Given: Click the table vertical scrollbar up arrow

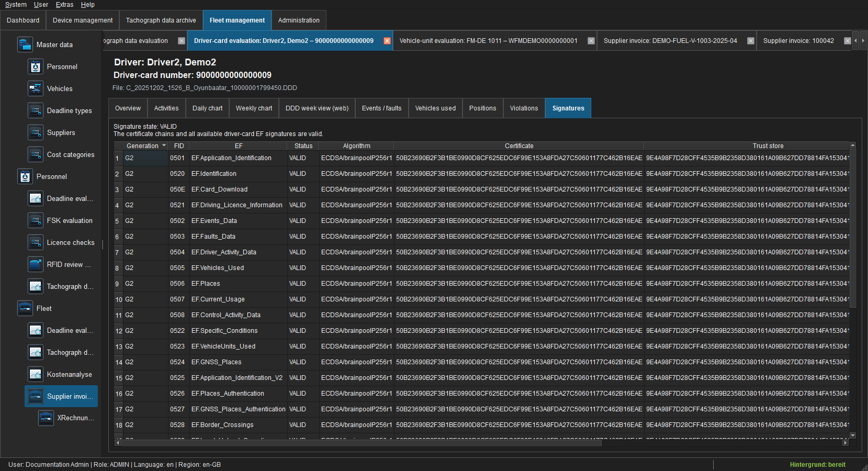Looking at the screenshot, I should click(853, 145).
